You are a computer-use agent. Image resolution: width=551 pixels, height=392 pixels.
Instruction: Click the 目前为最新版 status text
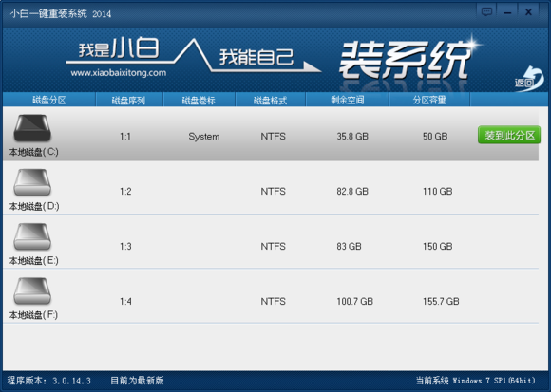(x=137, y=381)
